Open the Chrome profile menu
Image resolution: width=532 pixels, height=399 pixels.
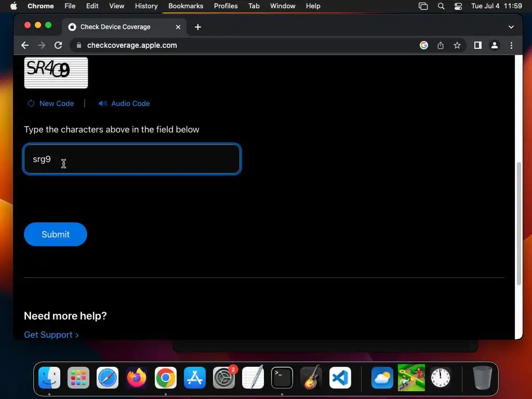tap(495, 45)
